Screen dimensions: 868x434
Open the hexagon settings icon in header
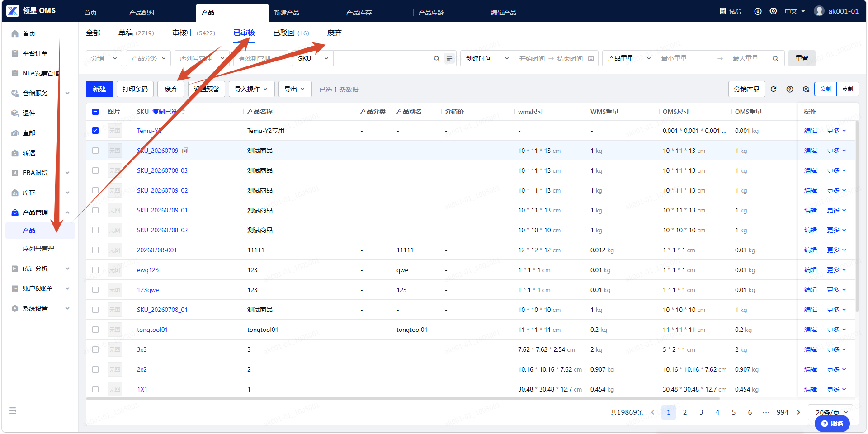774,11
